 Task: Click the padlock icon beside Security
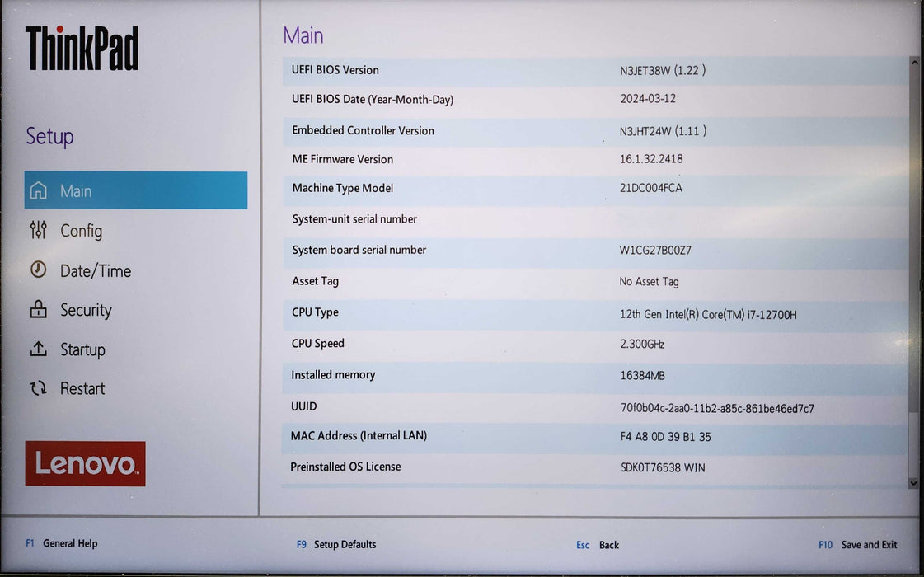click(38, 309)
